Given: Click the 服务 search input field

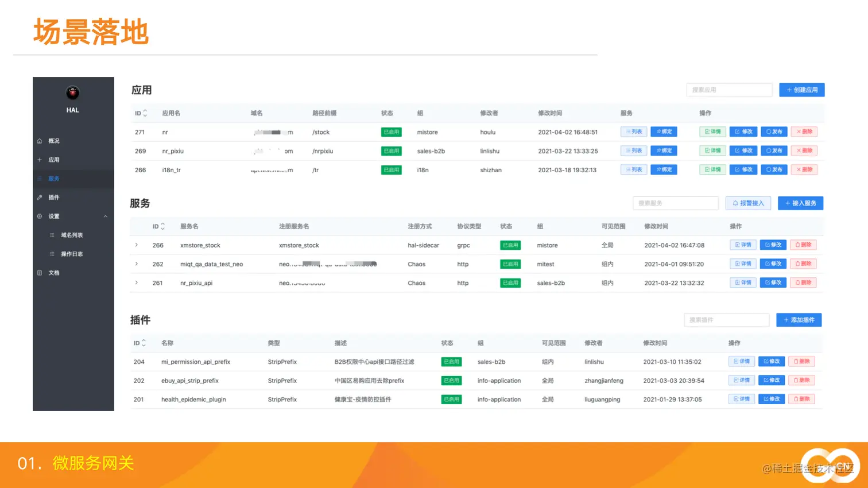Looking at the screenshot, I should coord(676,203).
